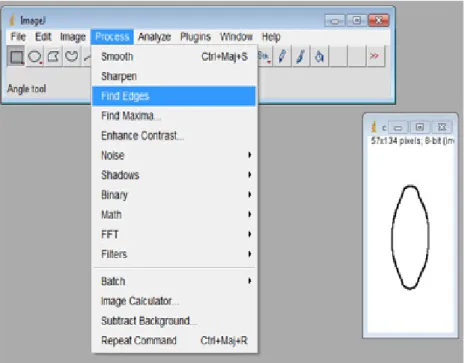Maximize the ImageJ main window

pos(356,21)
